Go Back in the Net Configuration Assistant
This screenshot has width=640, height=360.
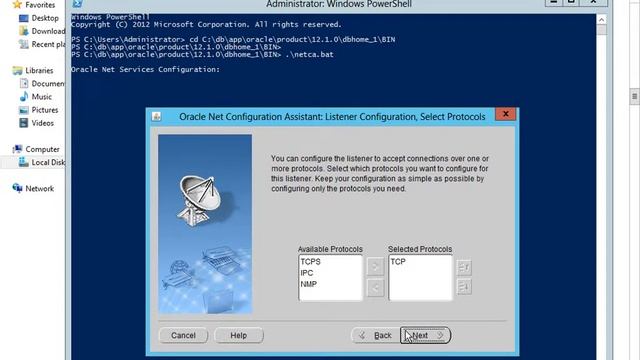tap(376, 335)
